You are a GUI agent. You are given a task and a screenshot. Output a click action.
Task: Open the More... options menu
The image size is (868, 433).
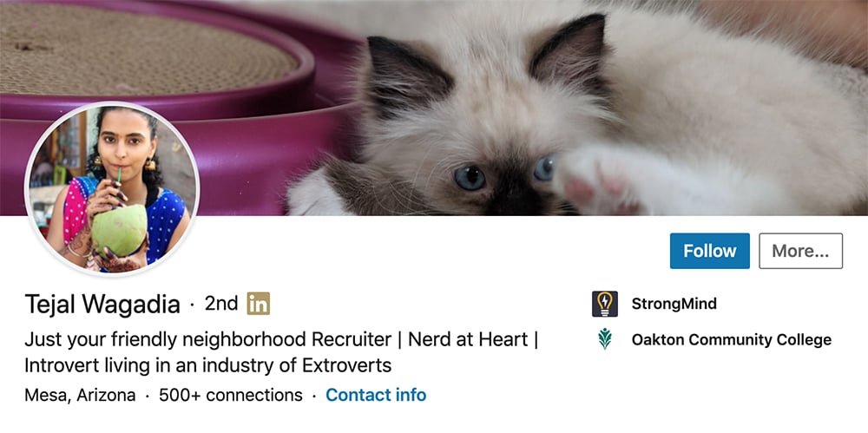tap(800, 251)
